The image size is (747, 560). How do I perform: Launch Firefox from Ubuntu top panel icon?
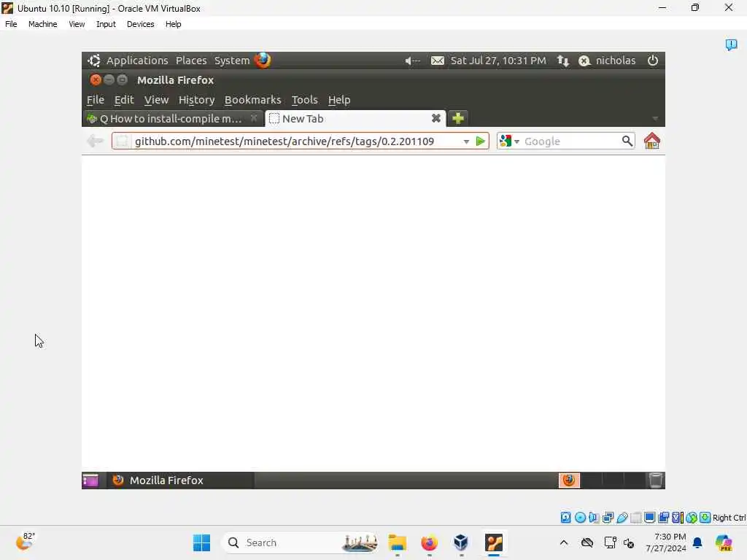(262, 61)
